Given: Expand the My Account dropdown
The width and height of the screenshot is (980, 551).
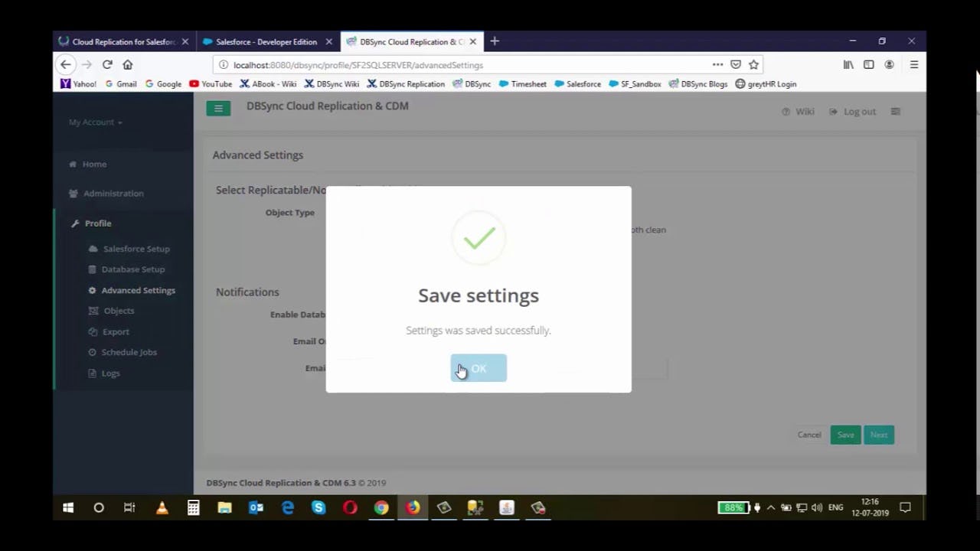Looking at the screenshot, I should point(95,122).
